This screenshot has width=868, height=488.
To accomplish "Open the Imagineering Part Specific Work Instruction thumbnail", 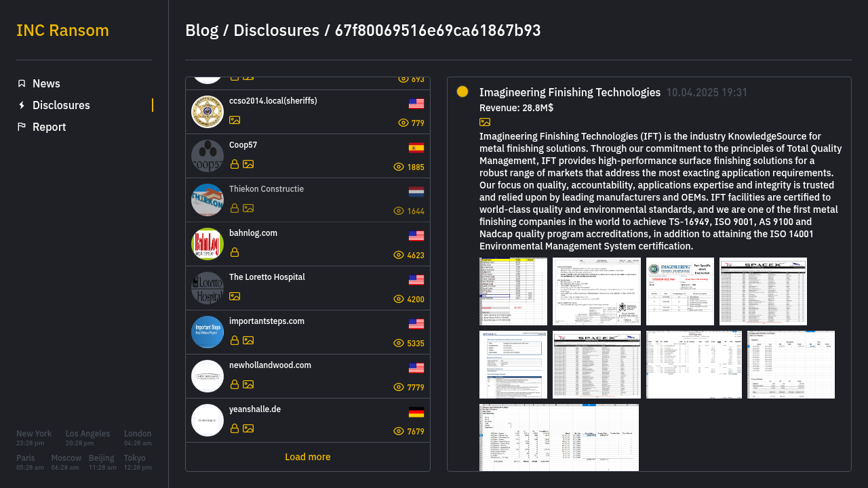I will pos(680,291).
